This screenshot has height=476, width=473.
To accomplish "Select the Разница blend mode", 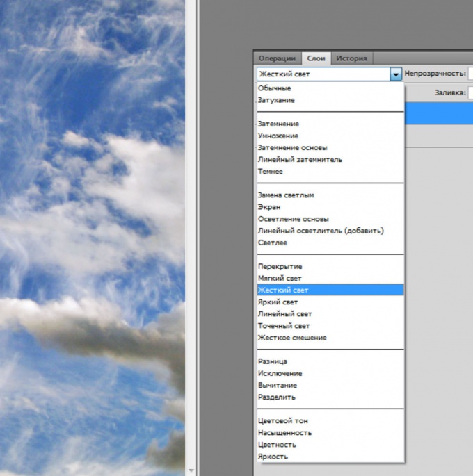I will click(330, 361).
